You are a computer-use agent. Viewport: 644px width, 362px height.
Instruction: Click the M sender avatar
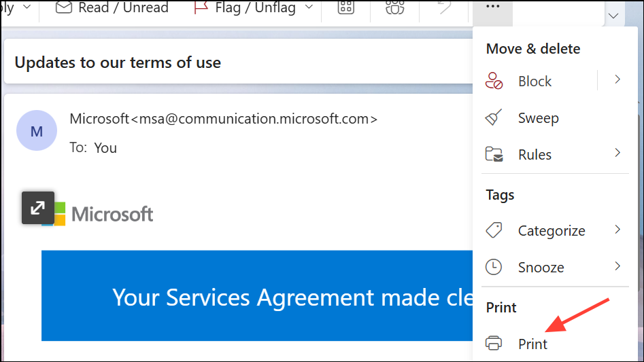click(37, 130)
